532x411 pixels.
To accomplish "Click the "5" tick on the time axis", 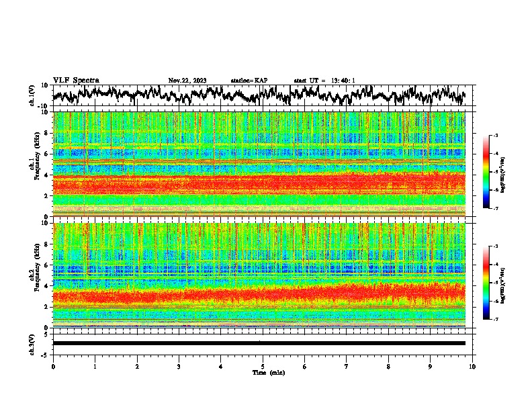I will click(x=263, y=367).
